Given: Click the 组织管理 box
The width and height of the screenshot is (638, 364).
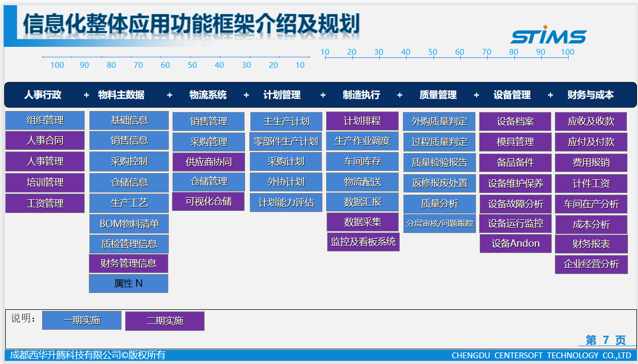Looking at the screenshot, I should (45, 120).
